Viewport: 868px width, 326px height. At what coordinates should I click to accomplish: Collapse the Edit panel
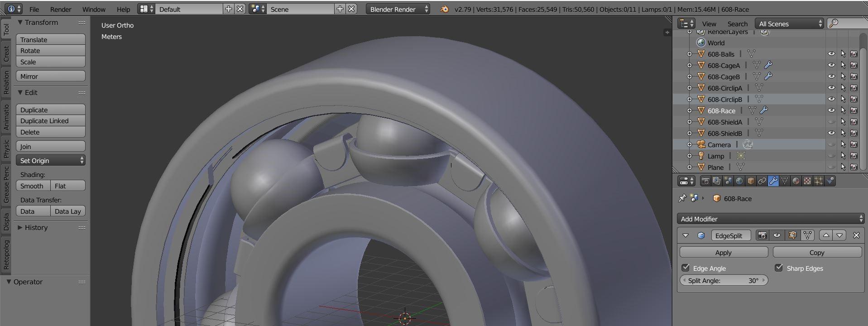20,92
